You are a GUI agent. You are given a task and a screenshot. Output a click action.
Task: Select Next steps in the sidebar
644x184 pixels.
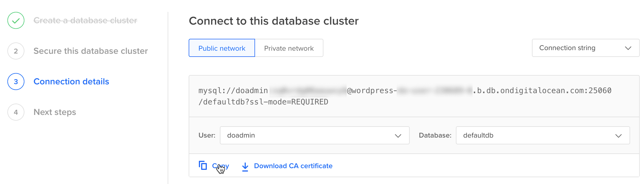[54, 112]
